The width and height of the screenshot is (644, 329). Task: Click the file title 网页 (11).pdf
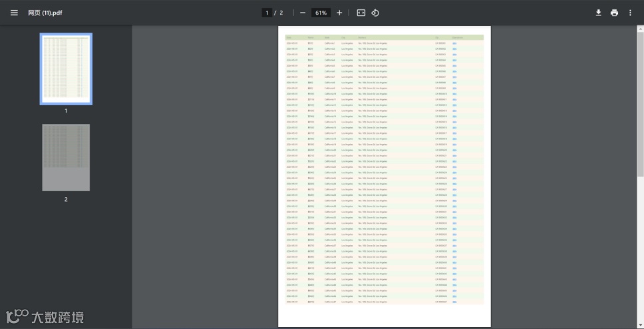click(45, 13)
